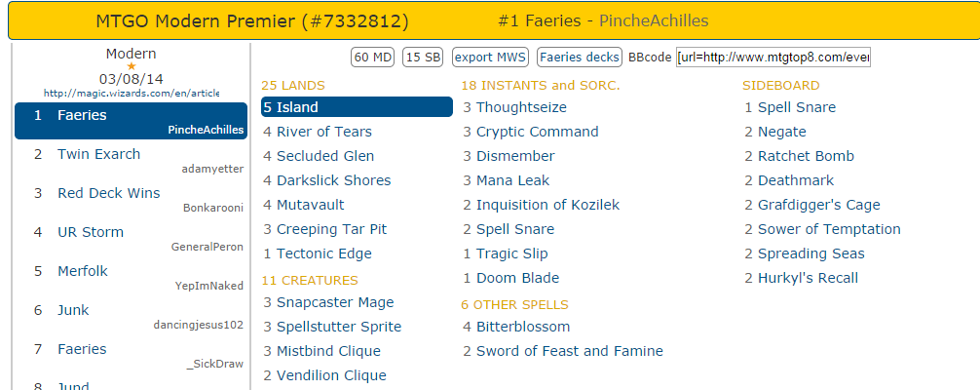This screenshot has width=980, height=390.
Task: Click the 15 SB button
Action: click(424, 58)
